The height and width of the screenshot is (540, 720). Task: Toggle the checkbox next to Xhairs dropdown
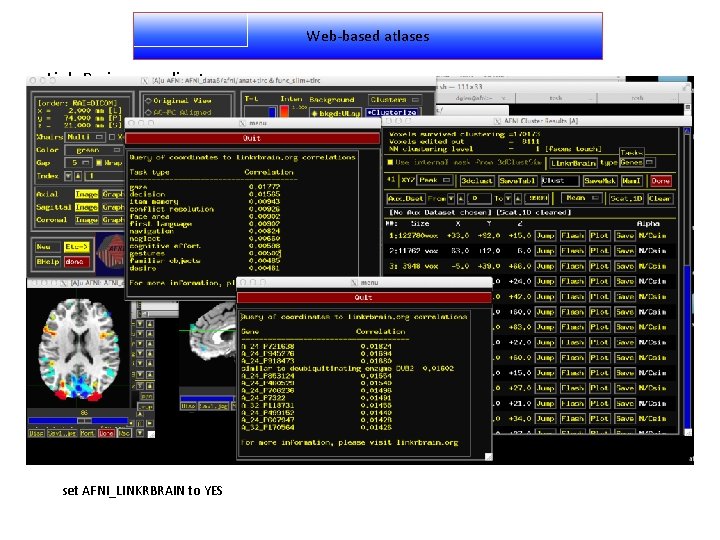112,137
